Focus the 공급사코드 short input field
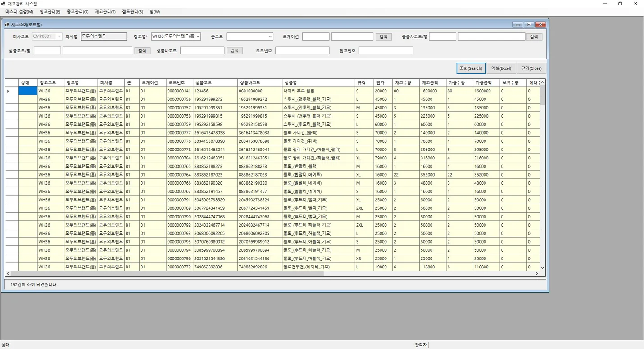Image resolution: width=644 pixels, height=349 pixels. click(x=443, y=36)
